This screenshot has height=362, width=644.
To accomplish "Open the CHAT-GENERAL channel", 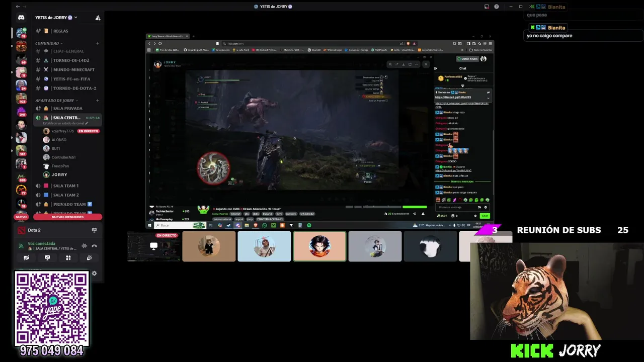I will click(x=68, y=51).
